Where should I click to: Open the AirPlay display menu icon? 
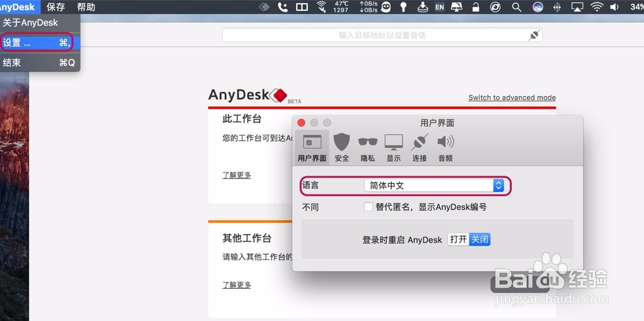pyautogui.click(x=577, y=7)
